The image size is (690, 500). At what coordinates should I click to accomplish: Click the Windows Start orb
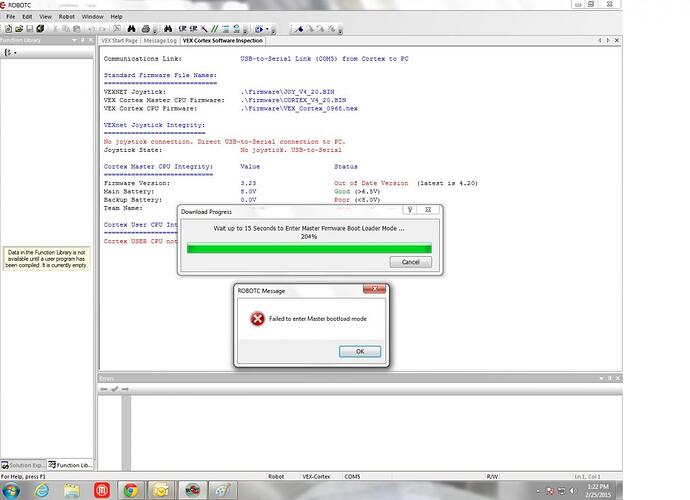point(11,490)
